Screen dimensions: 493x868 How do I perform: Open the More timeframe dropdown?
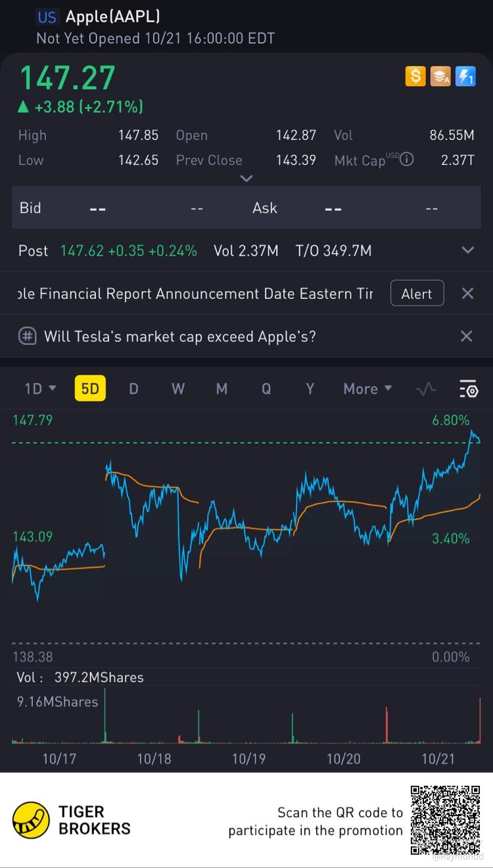(367, 388)
